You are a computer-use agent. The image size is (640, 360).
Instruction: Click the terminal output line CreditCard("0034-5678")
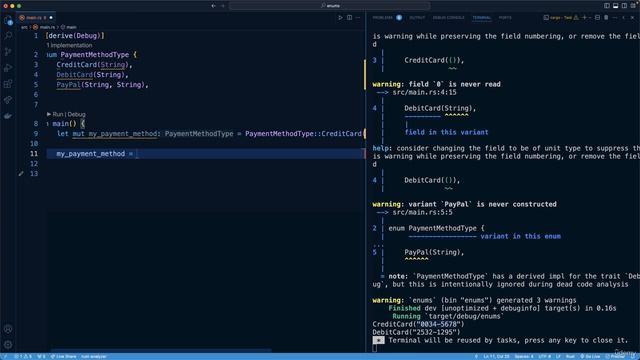[418, 324]
